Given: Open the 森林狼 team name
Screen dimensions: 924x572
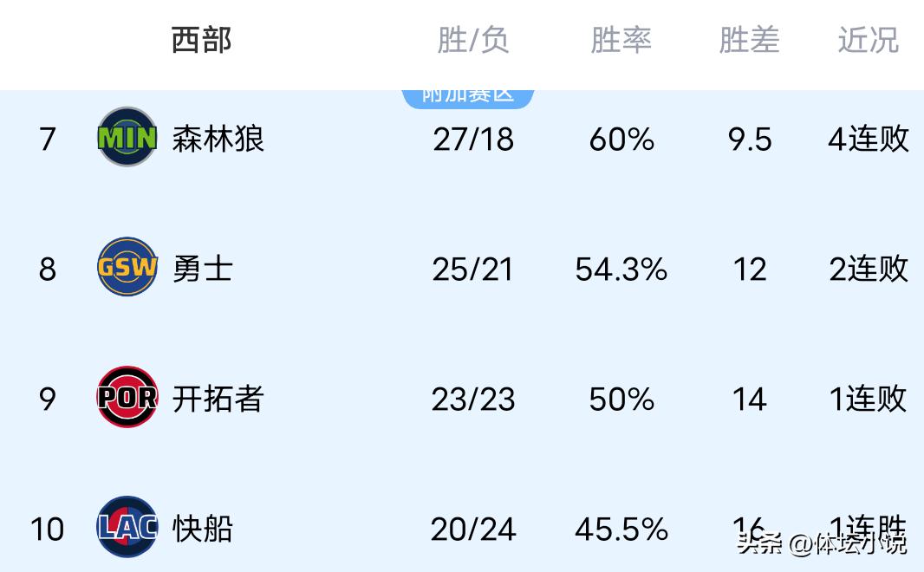Looking at the screenshot, I should [218, 139].
